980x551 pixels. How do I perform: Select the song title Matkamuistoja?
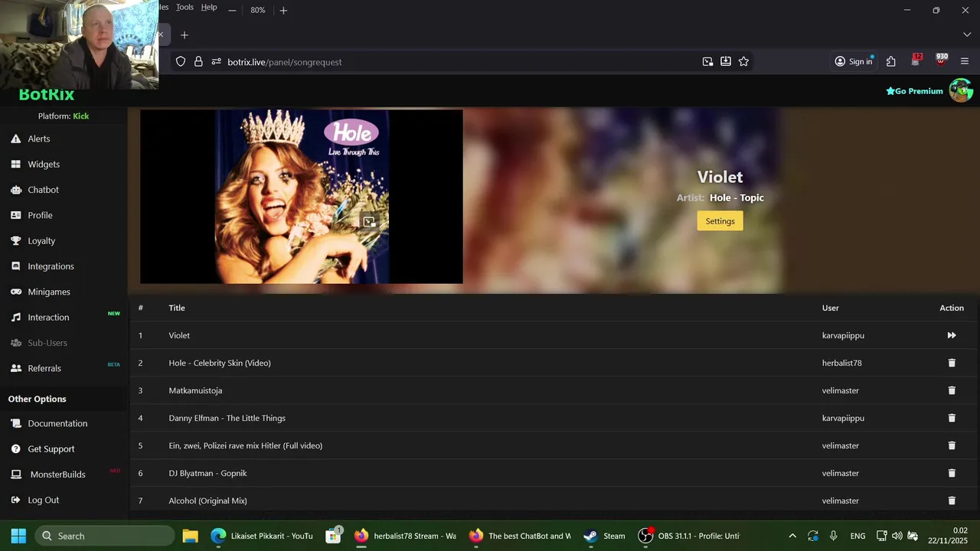(195, 390)
